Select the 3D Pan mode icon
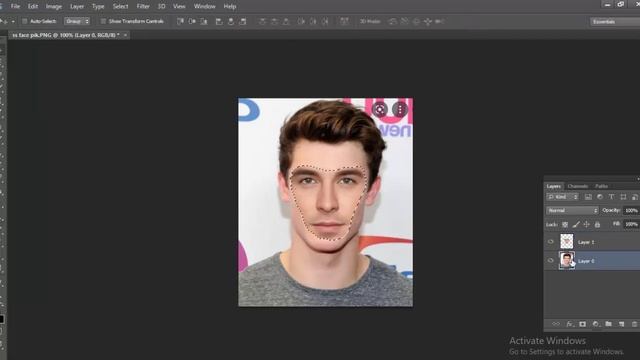The image size is (640, 360). (x=416, y=21)
